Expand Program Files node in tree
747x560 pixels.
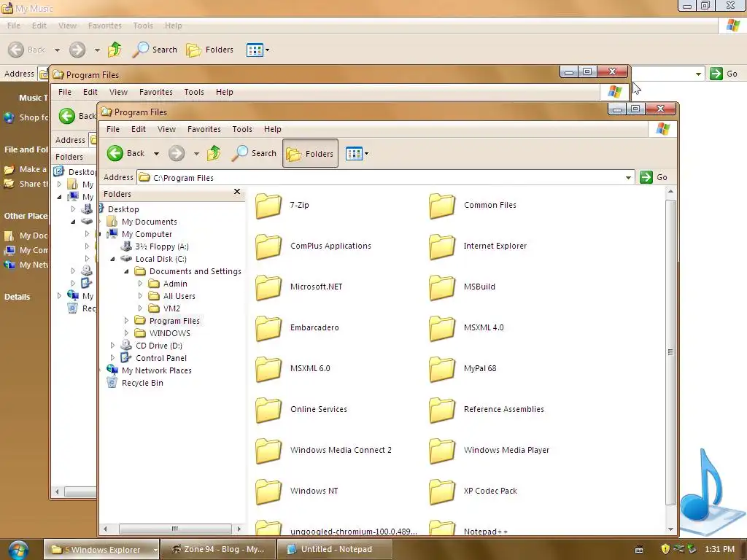[x=126, y=321]
